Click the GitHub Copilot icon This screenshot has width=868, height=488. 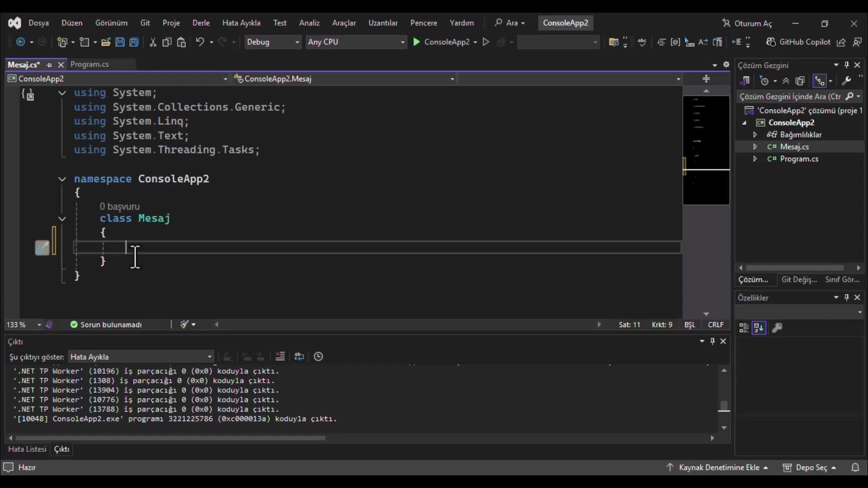(x=771, y=42)
